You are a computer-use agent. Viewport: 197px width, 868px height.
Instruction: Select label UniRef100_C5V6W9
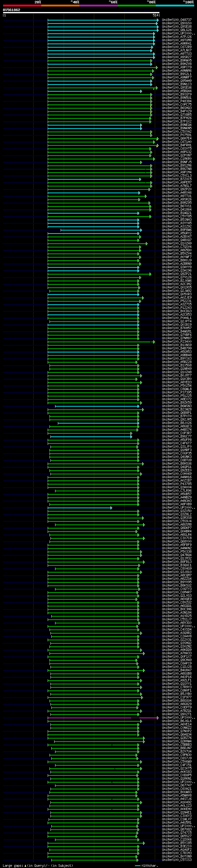pos(177,761)
